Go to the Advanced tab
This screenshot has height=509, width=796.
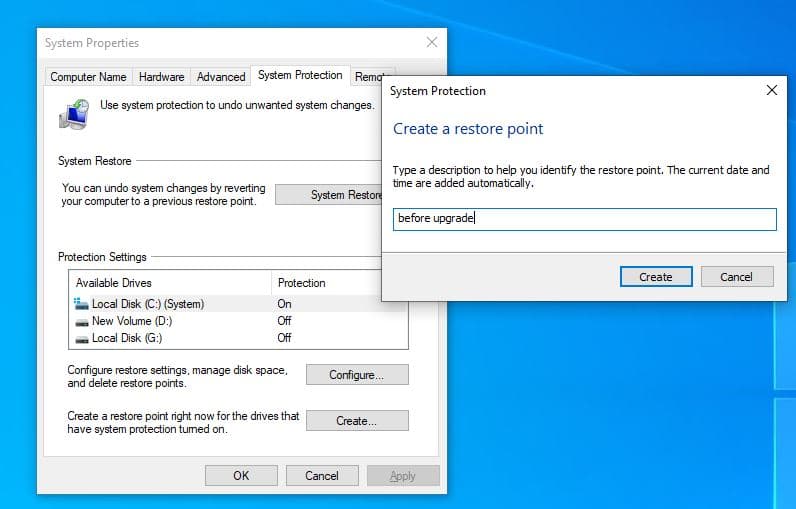(221, 77)
